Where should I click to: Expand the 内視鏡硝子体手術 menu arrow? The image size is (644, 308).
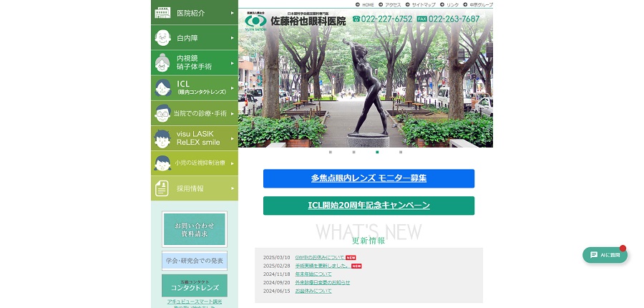(x=233, y=63)
